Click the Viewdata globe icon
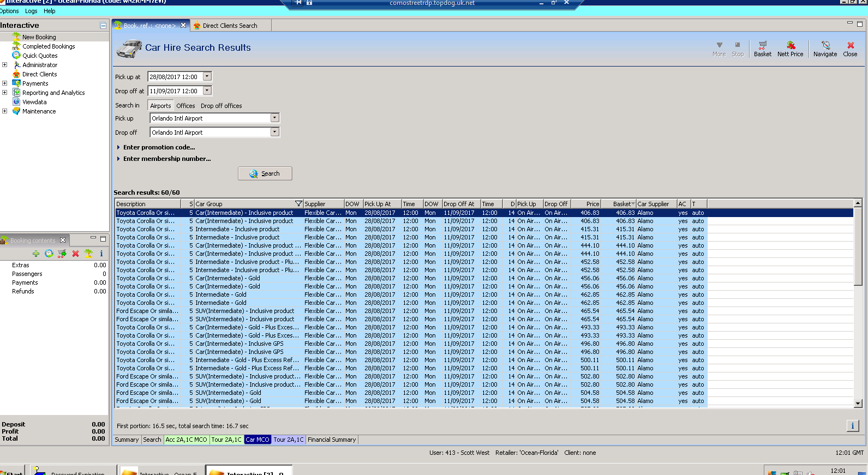 pos(16,101)
